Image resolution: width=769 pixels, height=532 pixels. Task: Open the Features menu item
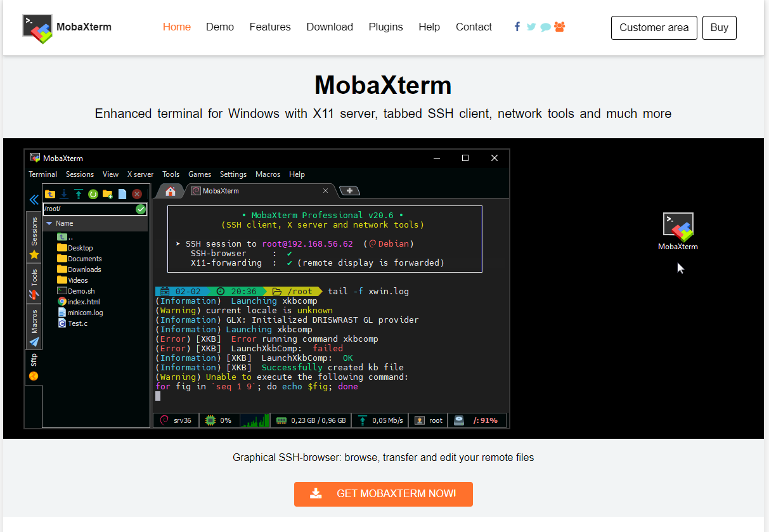point(270,27)
